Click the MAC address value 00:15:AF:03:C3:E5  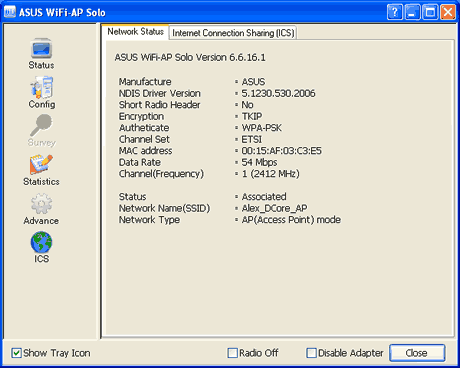pyautogui.click(x=282, y=151)
